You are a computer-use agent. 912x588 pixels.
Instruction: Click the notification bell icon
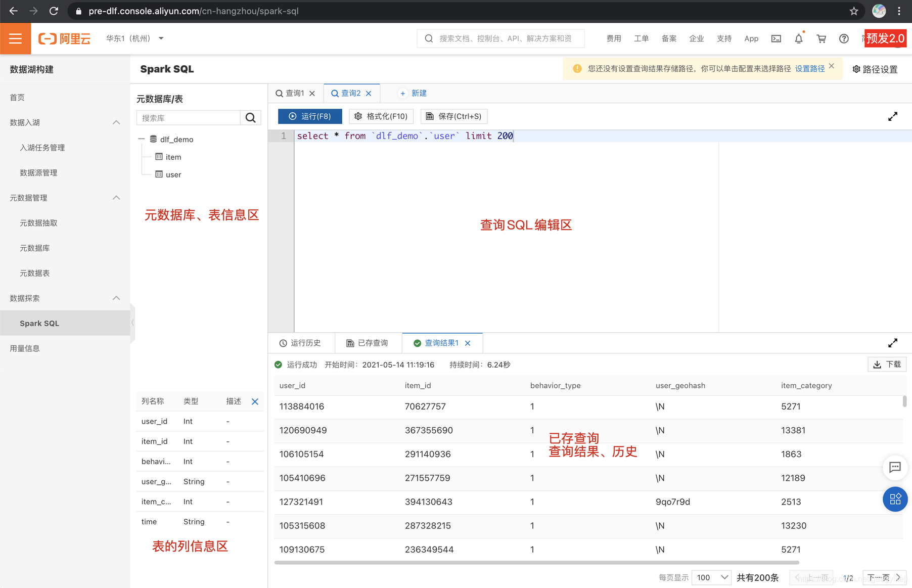798,38
